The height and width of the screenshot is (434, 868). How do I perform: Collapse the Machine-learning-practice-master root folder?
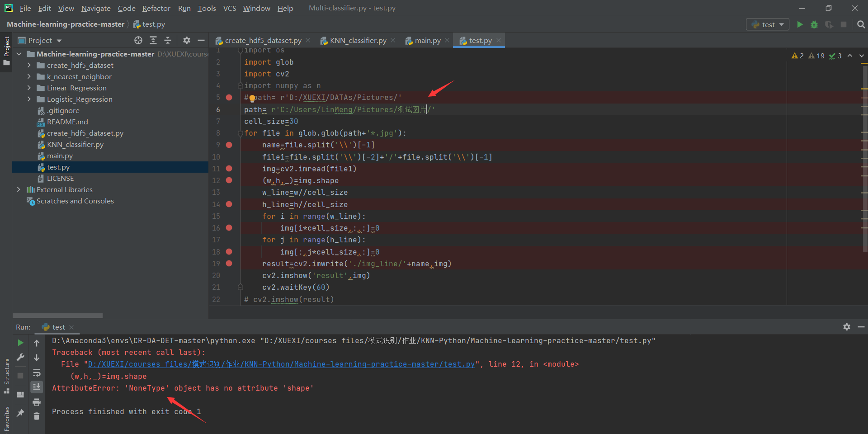coord(19,54)
